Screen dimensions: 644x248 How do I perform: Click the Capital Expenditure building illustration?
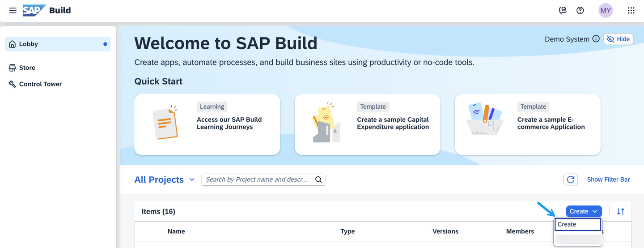coord(326,122)
